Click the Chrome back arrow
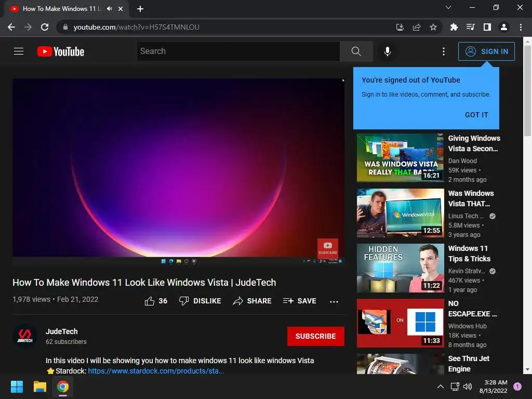The width and height of the screenshot is (532, 399). click(11, 27)
